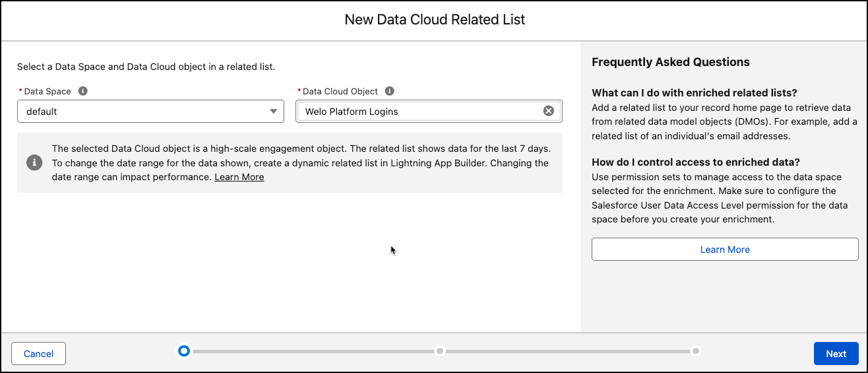
Task: Select the first progress step indicator
Action: pyautogui.click(x=184, y=351)
